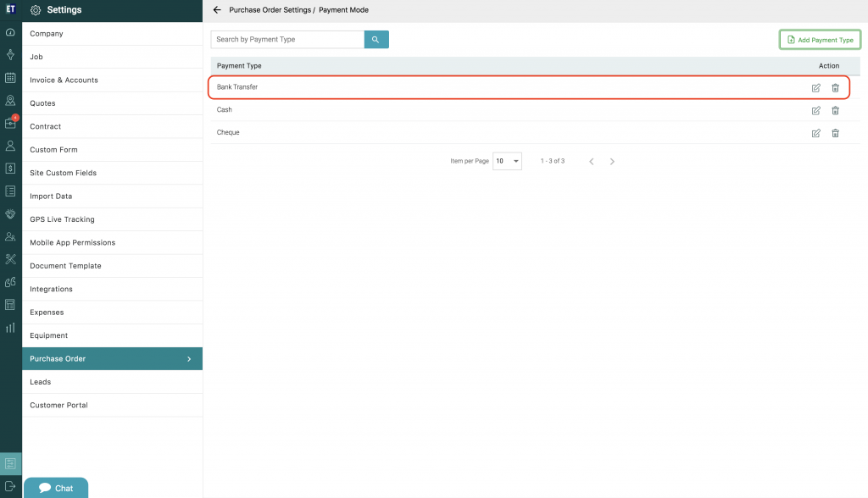The image size is (868, 498).
Task: Open the handshake icon in sidebar
Action: (10, 213)
